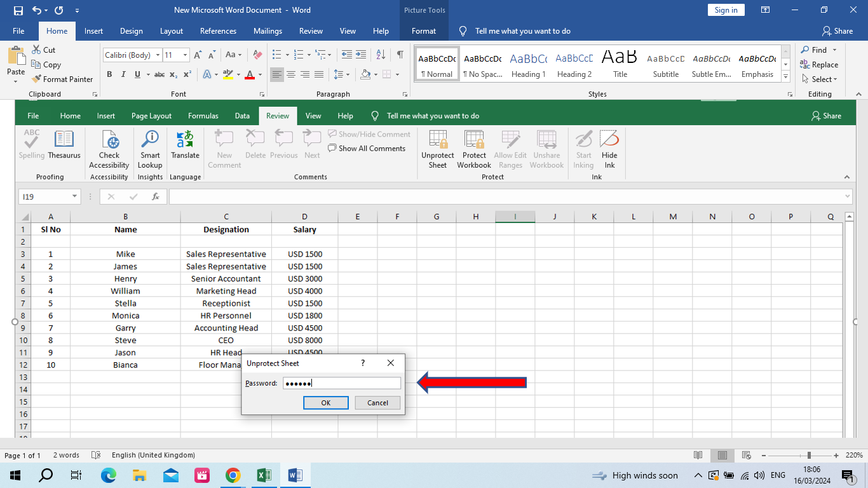
Task: Apply Heading 1 style
Action: point(529,64)
